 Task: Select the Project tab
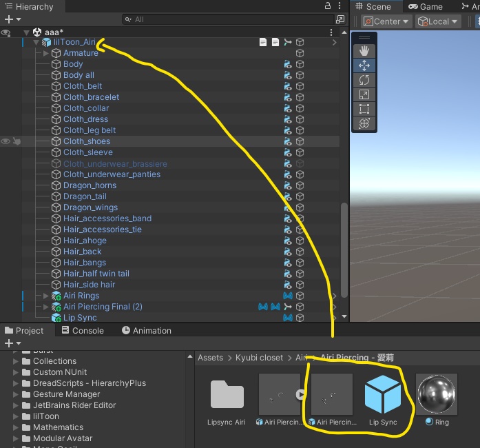click(x=24, y=331)
